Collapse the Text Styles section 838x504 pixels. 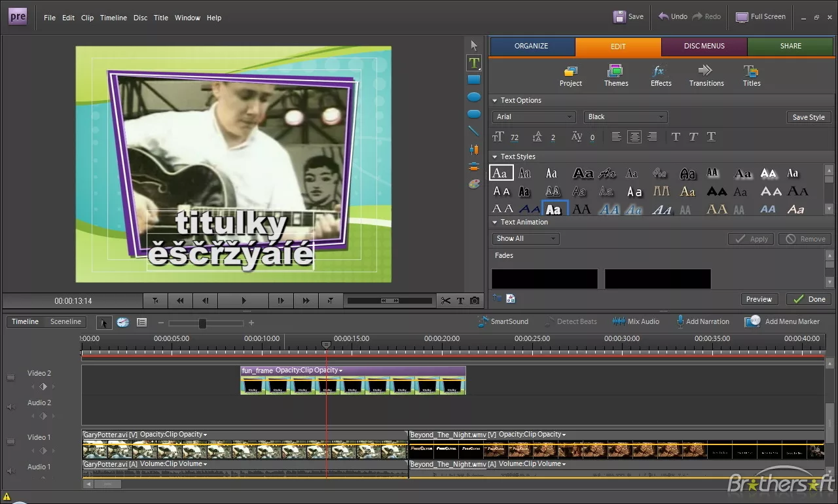pyautogui.click(x=494, y=157)
